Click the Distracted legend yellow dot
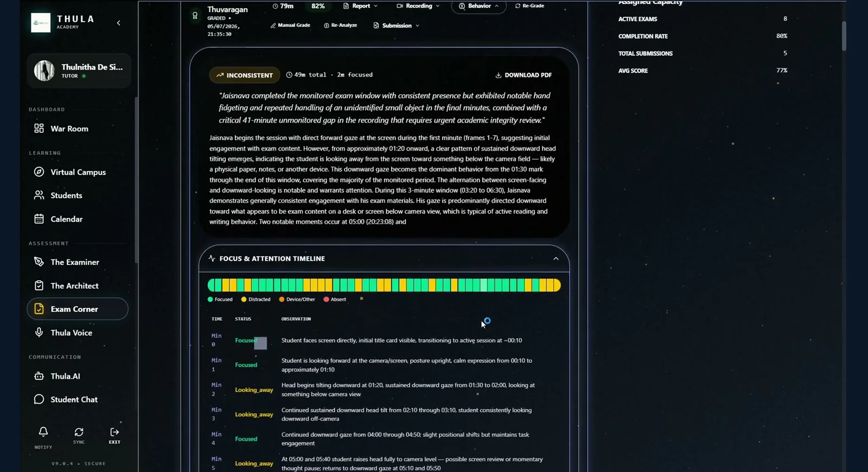Image resolution: width=868 pixels, height=472 pixels. pos(244,299)
